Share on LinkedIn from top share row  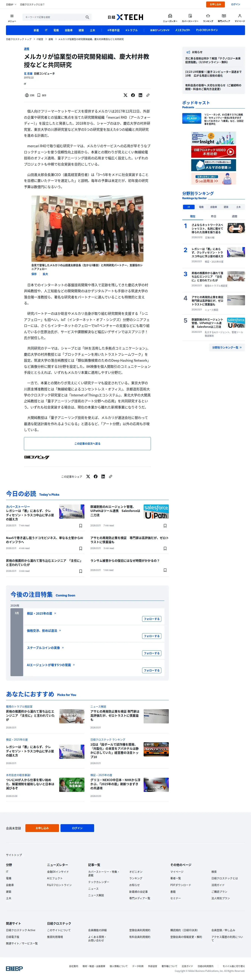click(x=140, y=95)
